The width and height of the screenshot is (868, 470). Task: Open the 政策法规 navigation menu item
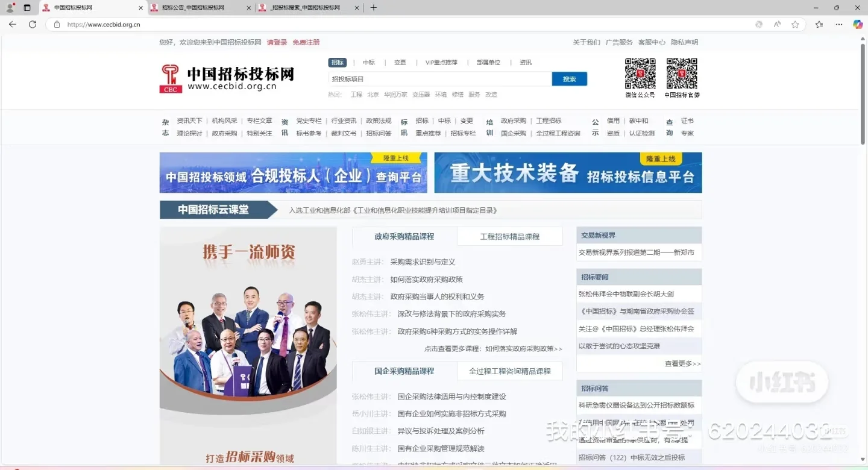coord(379,121)
